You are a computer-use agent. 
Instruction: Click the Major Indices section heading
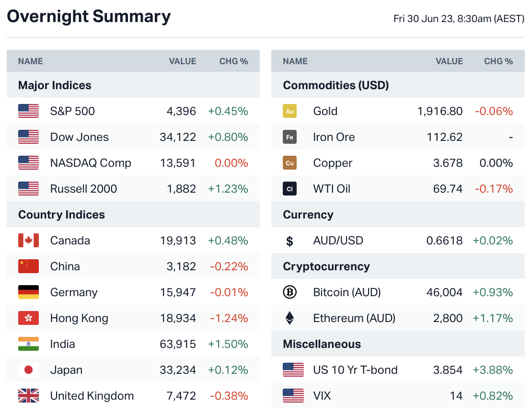[55, 85]
